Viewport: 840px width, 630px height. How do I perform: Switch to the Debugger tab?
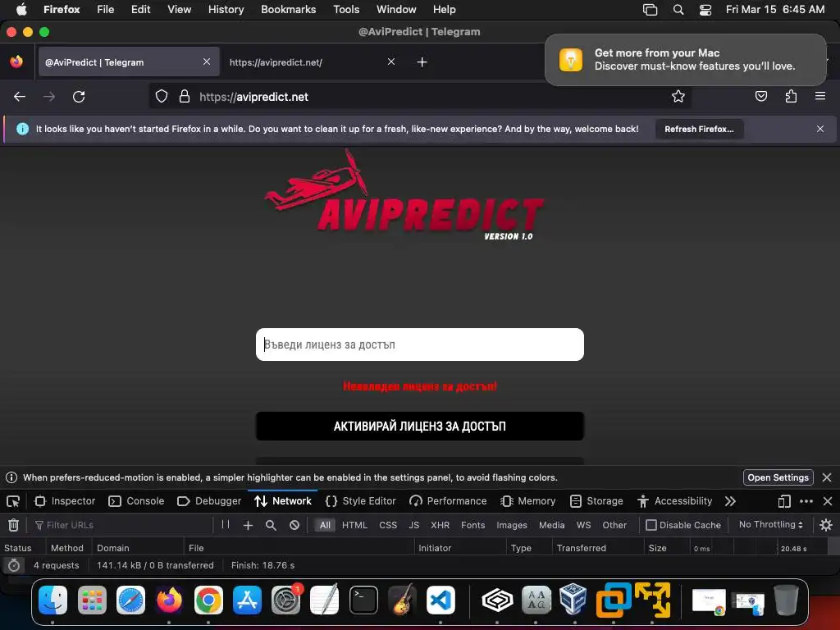pyautogui.click(x=209, y=501)
